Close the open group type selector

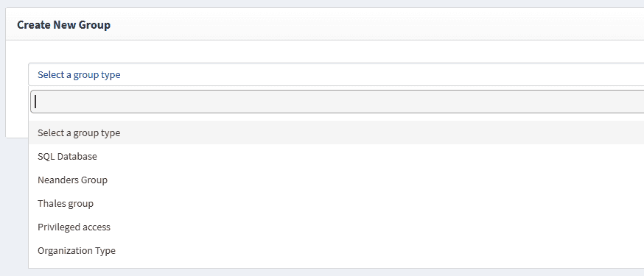[x=336, y=74]
